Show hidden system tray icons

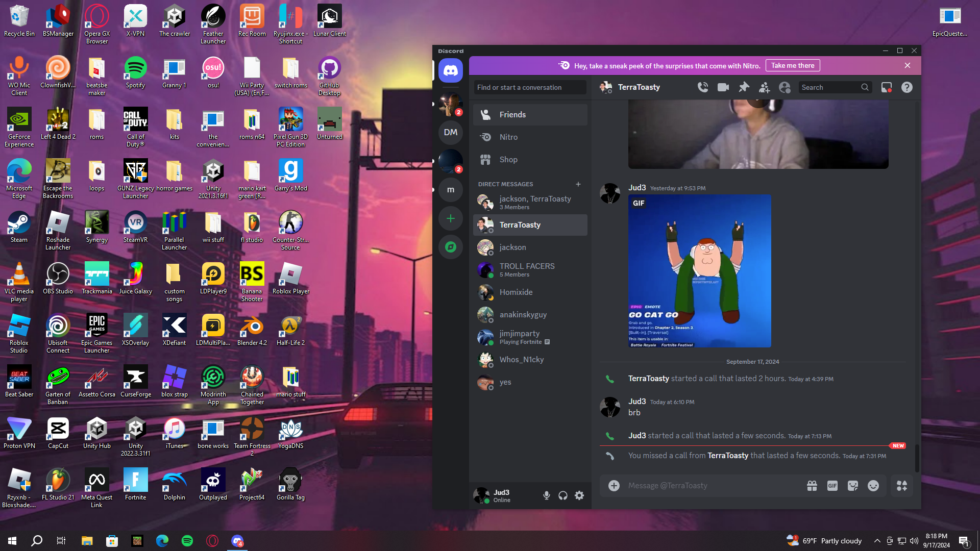pos(877,541)
